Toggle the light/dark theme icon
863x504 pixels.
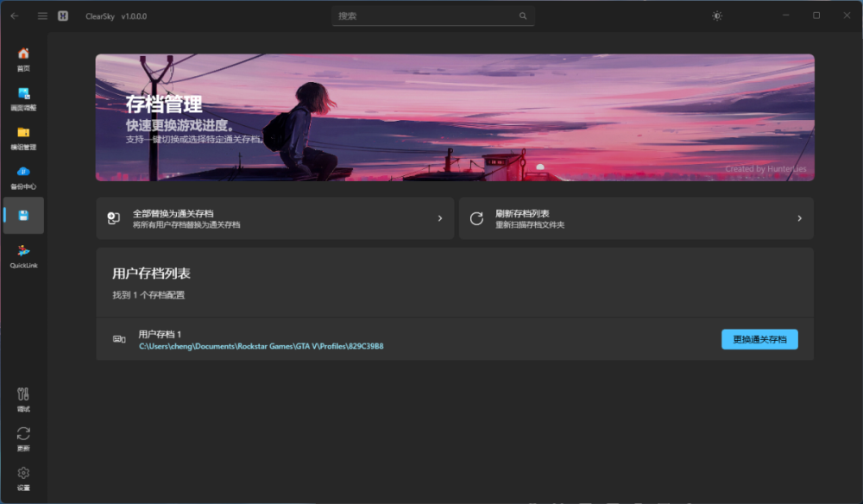tap(716, 15)
